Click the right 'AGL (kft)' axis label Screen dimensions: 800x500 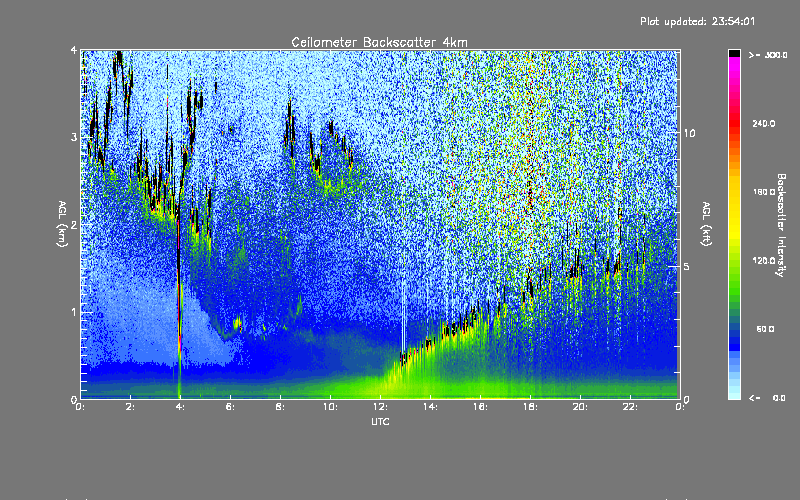[x=707, y=224]
